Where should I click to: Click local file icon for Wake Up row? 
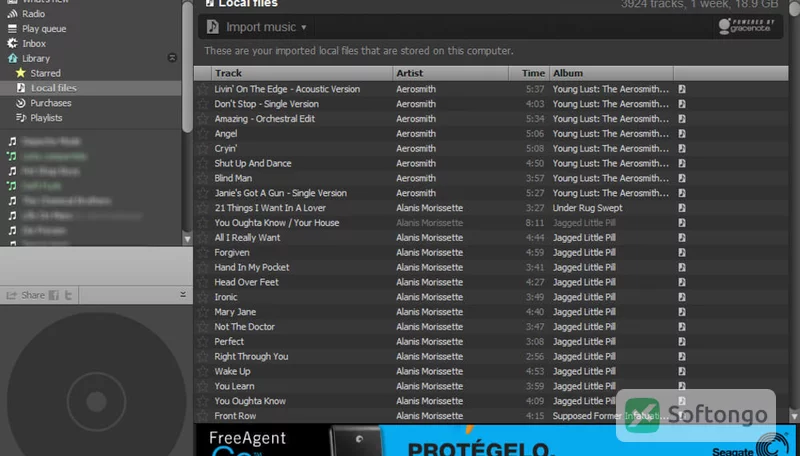pyautogui.click(x=682, y=371)
